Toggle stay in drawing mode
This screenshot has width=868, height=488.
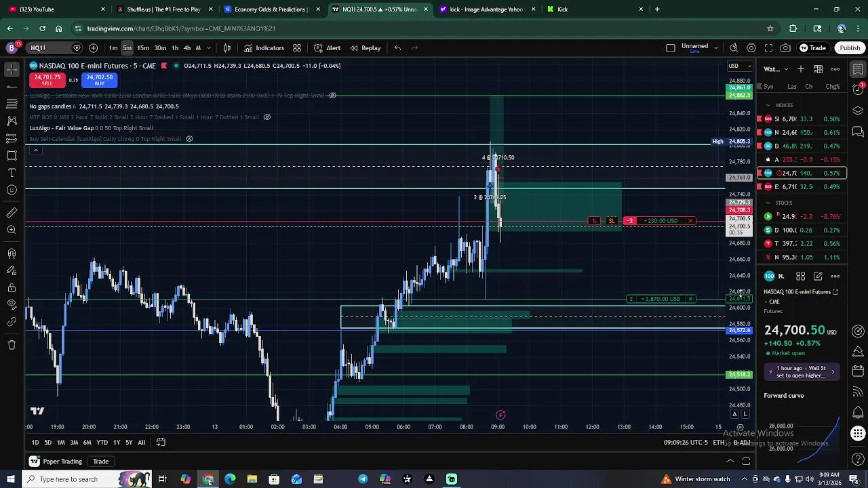point(12,270)
